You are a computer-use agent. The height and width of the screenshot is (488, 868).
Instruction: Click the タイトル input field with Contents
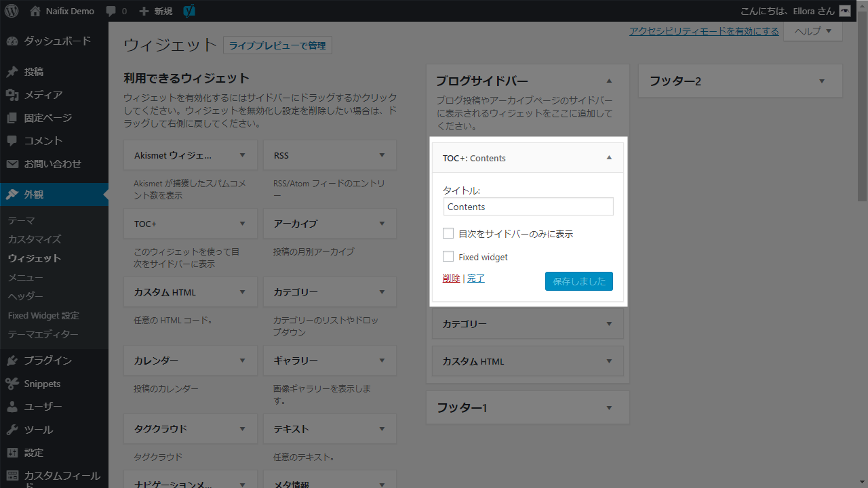[528, 207]
